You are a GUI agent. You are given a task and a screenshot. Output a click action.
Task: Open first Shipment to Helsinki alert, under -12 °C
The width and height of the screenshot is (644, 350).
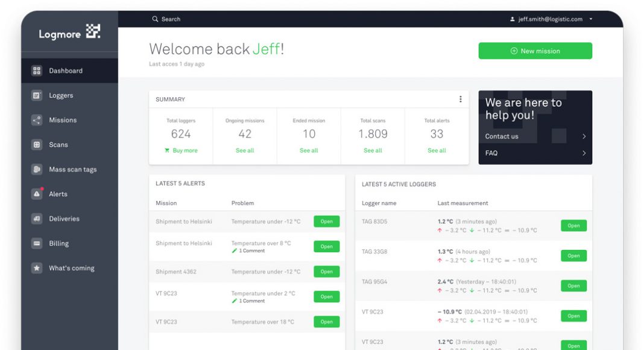[x=326, y=221]
